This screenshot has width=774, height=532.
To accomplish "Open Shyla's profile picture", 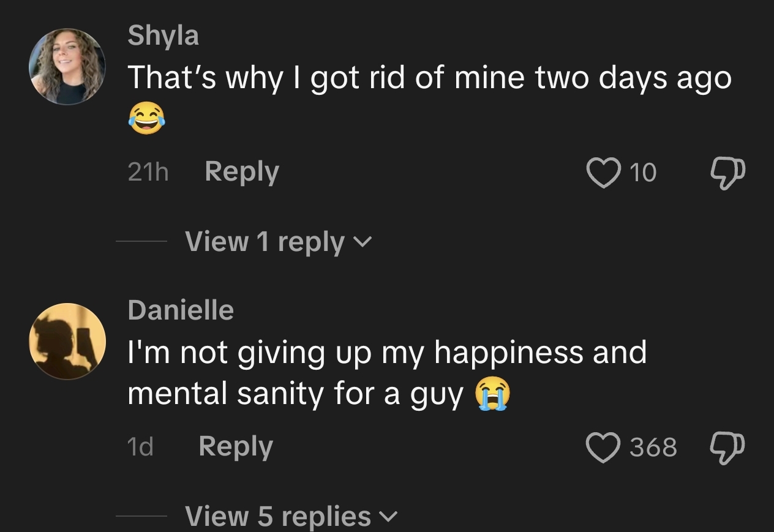I will (67, 66).
